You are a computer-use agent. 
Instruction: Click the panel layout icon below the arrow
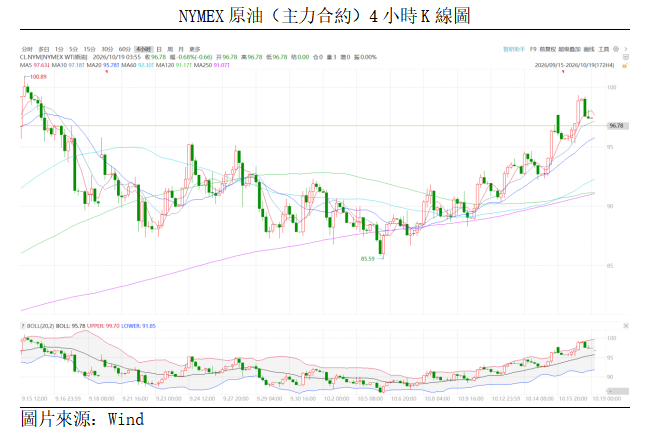tap(625, 57)
